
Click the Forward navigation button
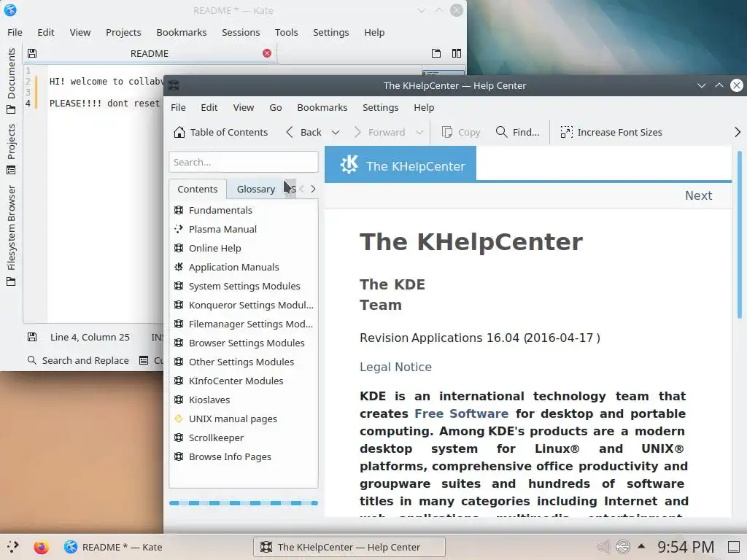click(379, 133)
